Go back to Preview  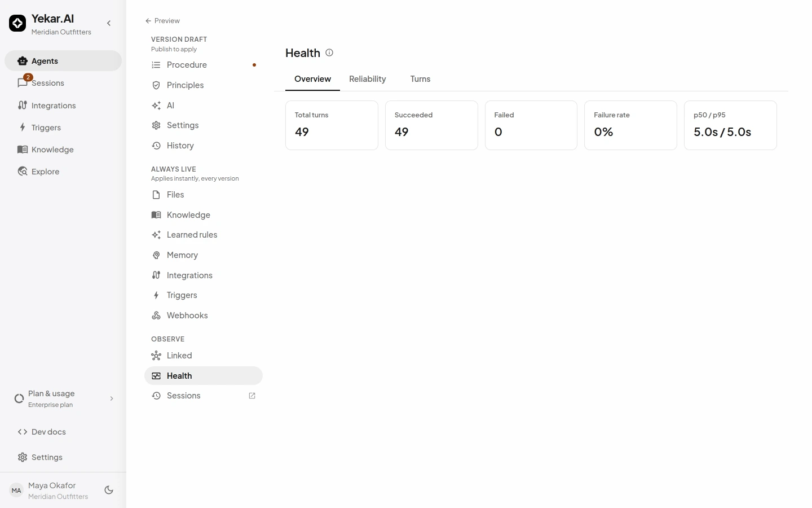[x=162, y=21]
